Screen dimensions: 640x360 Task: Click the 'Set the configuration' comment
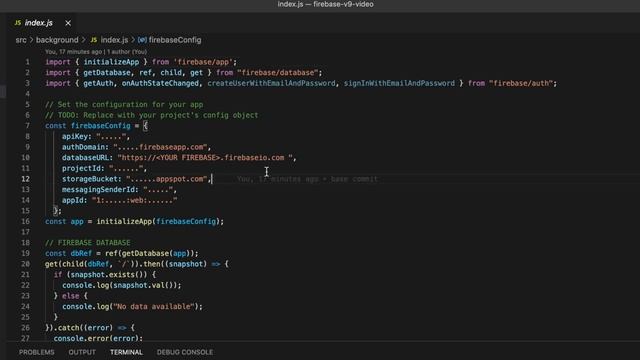(124, 104)
